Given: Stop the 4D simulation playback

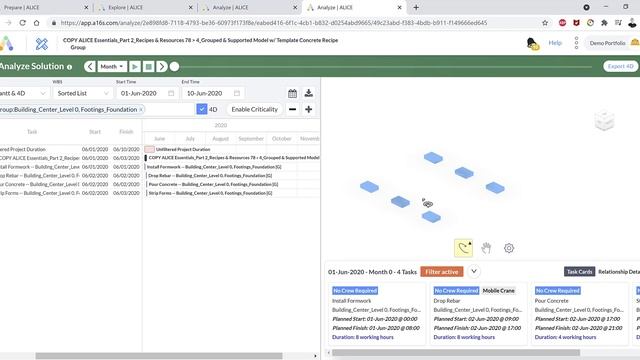Looking at the screenshot, I should pos(149,66).
